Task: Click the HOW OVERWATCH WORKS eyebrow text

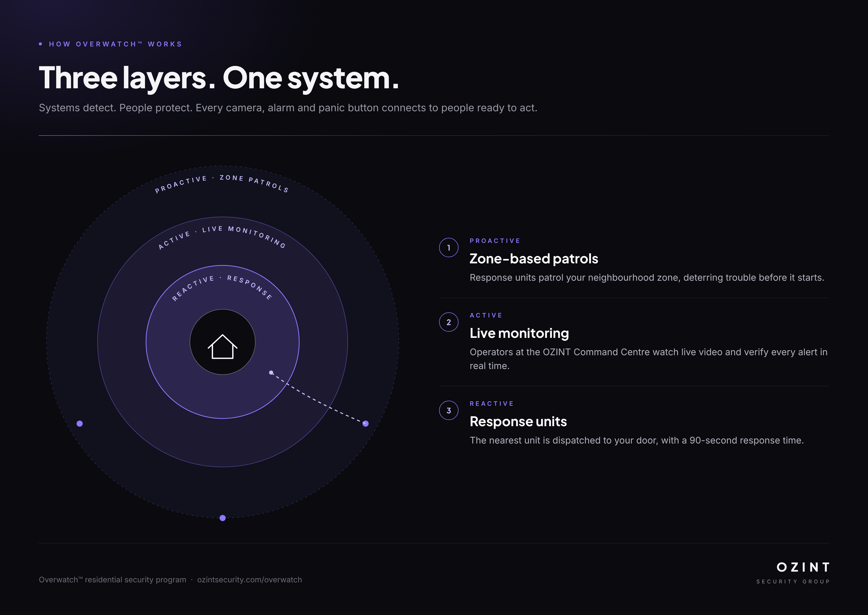Action: [116, 44]
